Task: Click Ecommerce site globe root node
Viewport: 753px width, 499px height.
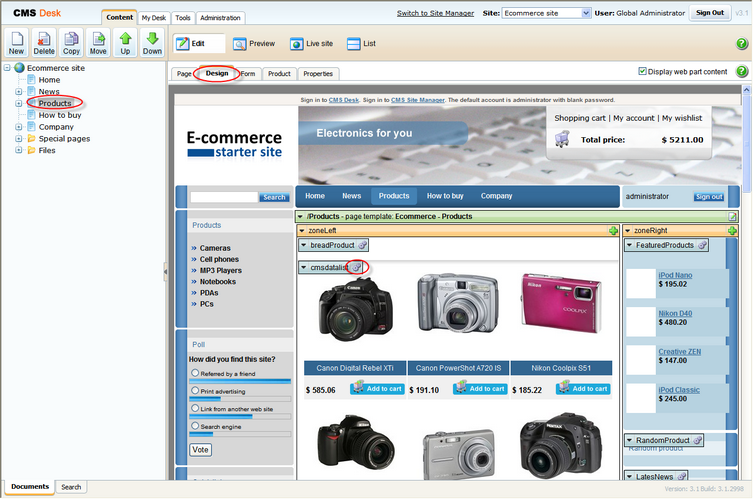Action: [20, 68]
